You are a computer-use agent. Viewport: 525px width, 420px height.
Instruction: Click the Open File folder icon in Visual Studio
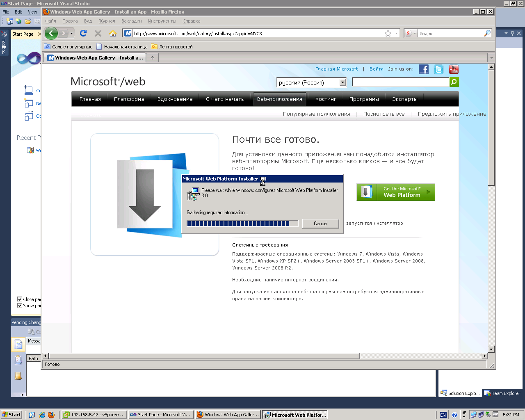[28, 21]
